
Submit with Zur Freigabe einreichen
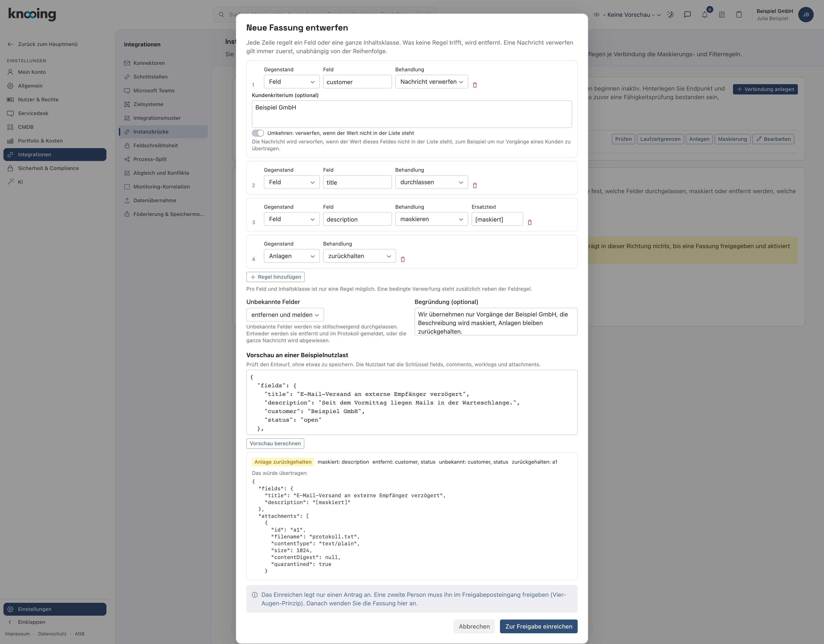538,626
